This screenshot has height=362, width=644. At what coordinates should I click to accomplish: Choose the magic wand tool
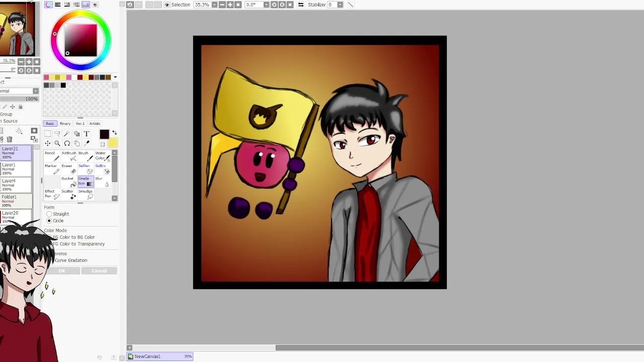click(67, 134)
